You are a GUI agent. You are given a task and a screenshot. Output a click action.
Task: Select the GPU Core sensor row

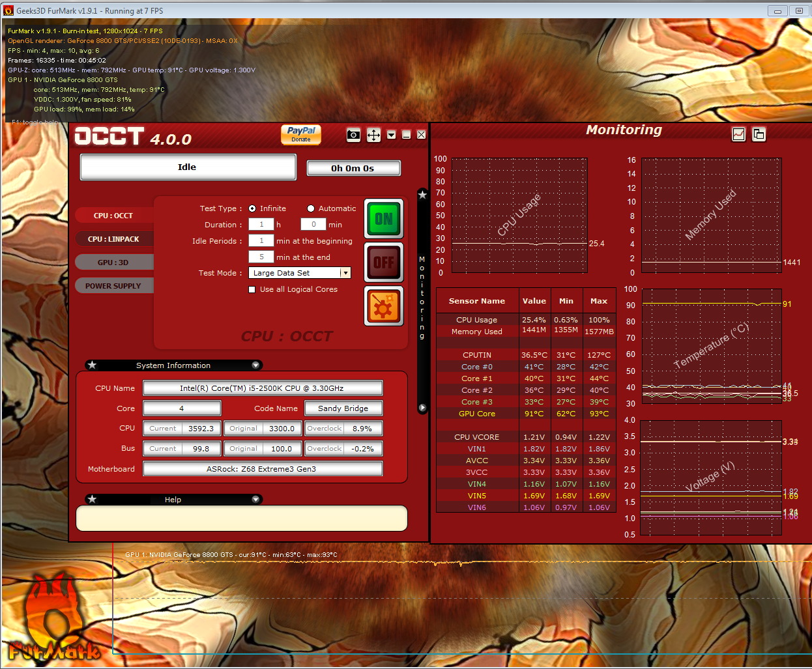[x=526, y=414]
